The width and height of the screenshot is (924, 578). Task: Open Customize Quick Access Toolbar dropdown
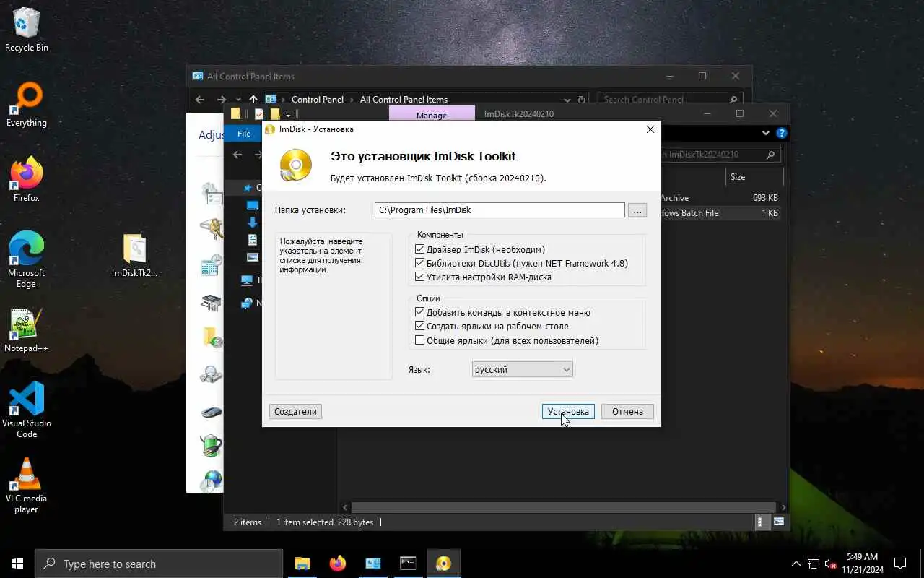(x=289, y=114)
